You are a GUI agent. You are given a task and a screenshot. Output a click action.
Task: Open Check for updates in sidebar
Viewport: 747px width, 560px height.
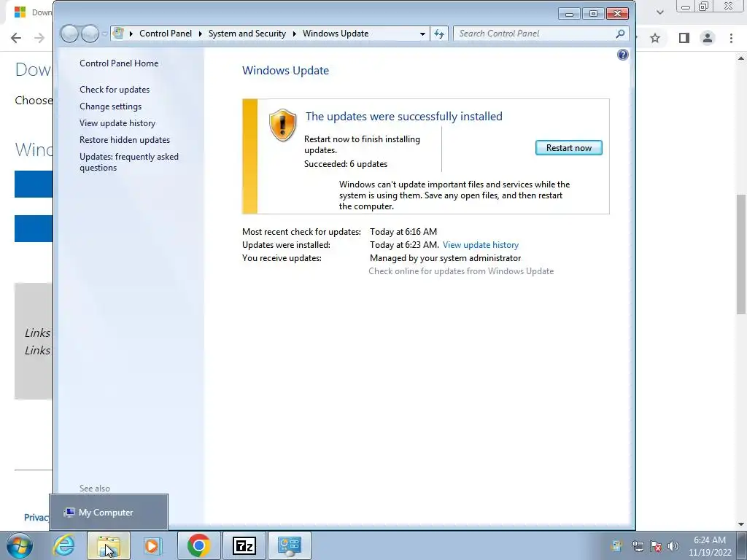point(115,90)
